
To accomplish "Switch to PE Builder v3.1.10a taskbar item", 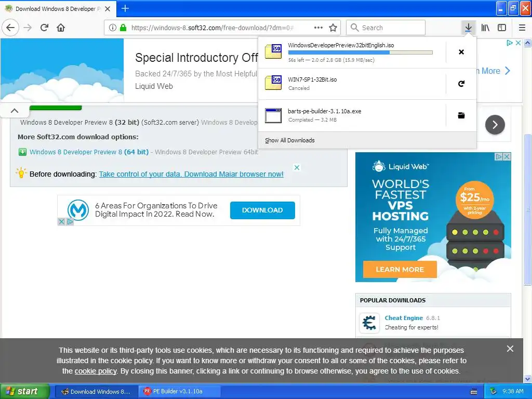I will (179, 391).
